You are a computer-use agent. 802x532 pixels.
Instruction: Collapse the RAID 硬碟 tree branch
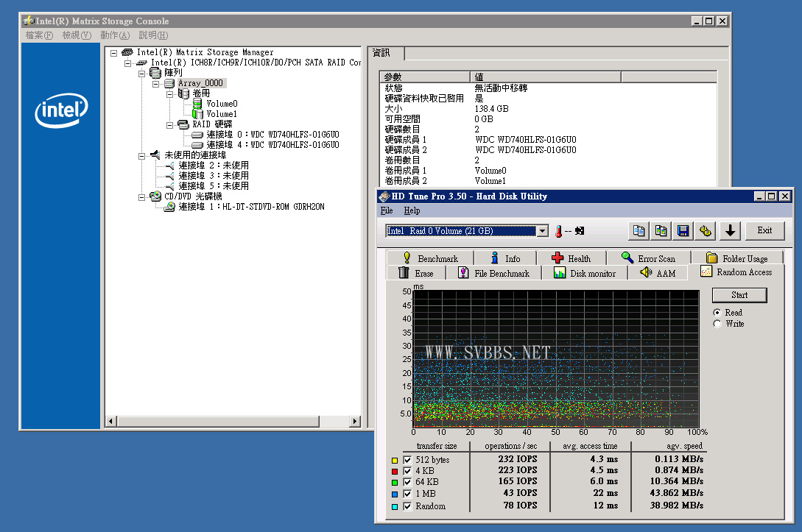(x=170, y=125)
